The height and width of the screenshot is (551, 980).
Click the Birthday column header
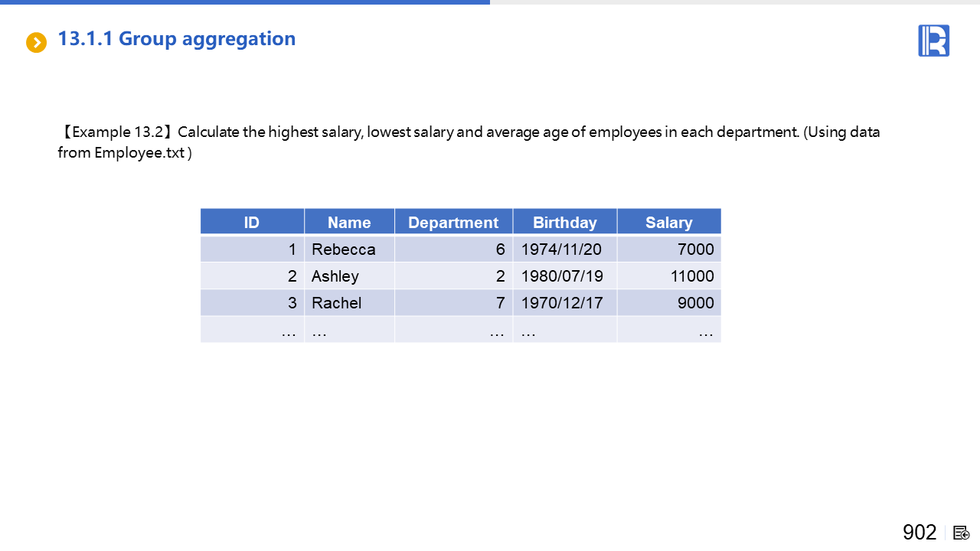coord(564,222)
